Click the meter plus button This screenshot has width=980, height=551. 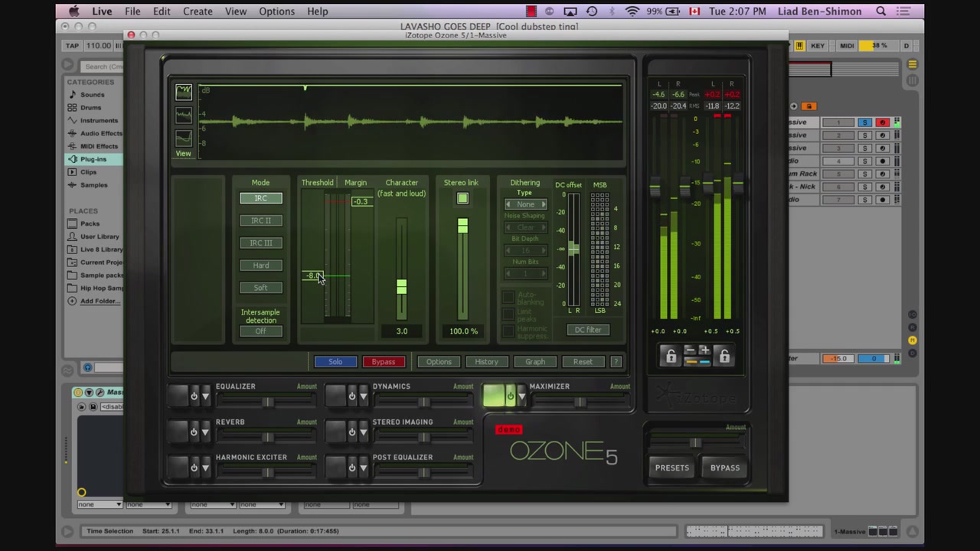pos(704,351)
